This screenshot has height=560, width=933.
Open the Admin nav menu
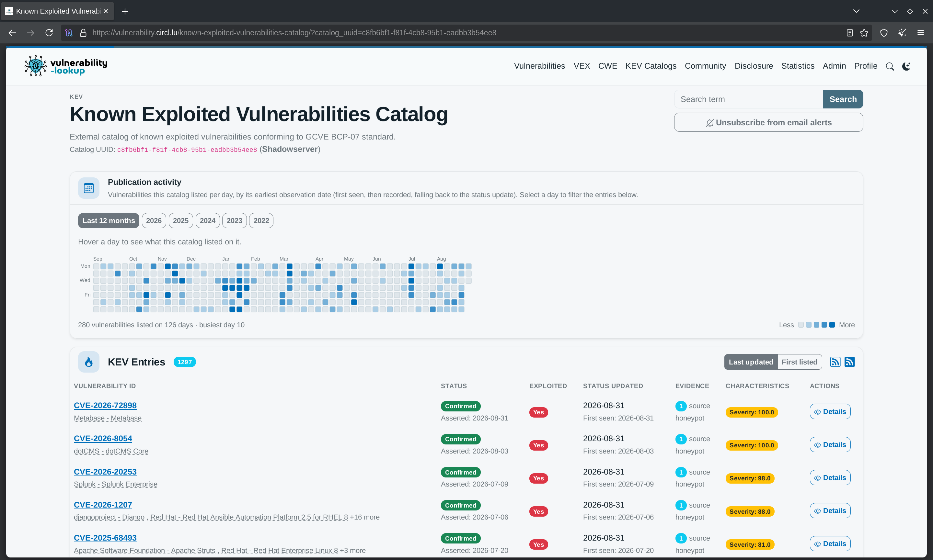(x=834, y=66)
